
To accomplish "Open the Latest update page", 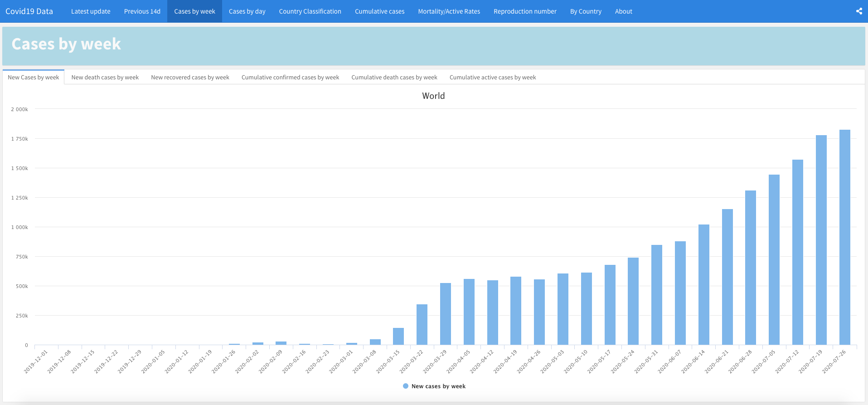I will (91, 11).
